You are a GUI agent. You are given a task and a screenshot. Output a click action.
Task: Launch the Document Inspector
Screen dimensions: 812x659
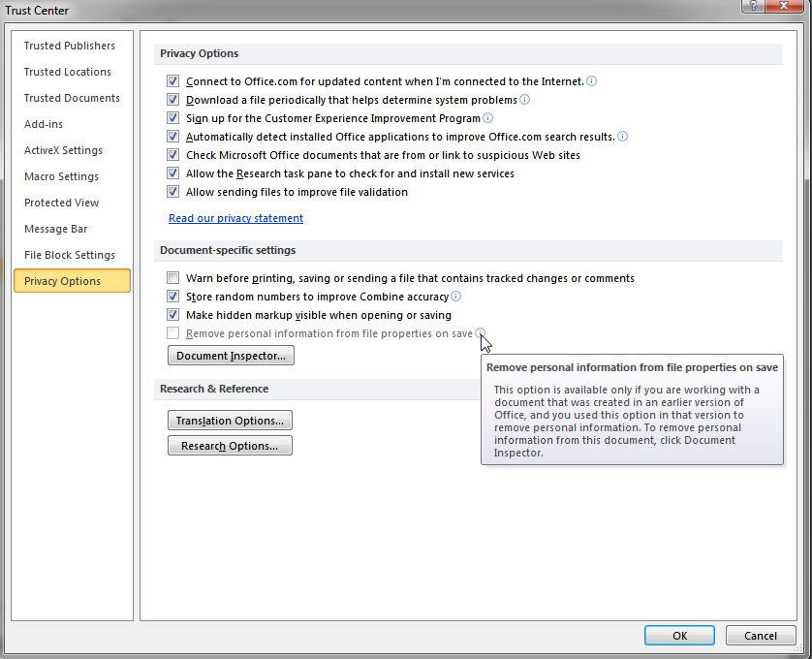(x=231, y=356)
